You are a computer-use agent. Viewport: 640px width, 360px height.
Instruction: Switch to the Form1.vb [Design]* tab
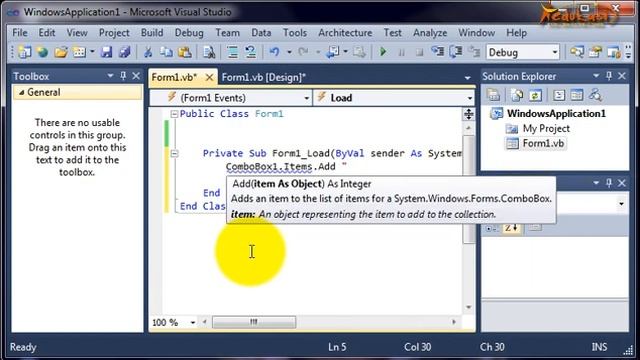[x=264, y=78]
